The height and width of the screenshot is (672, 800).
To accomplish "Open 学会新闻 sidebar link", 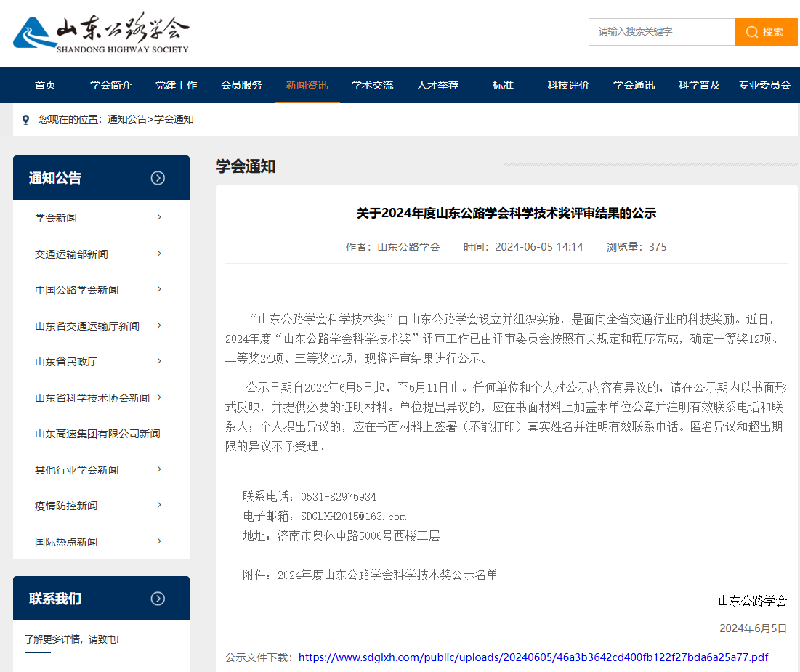I will click(x=56, y=218).
